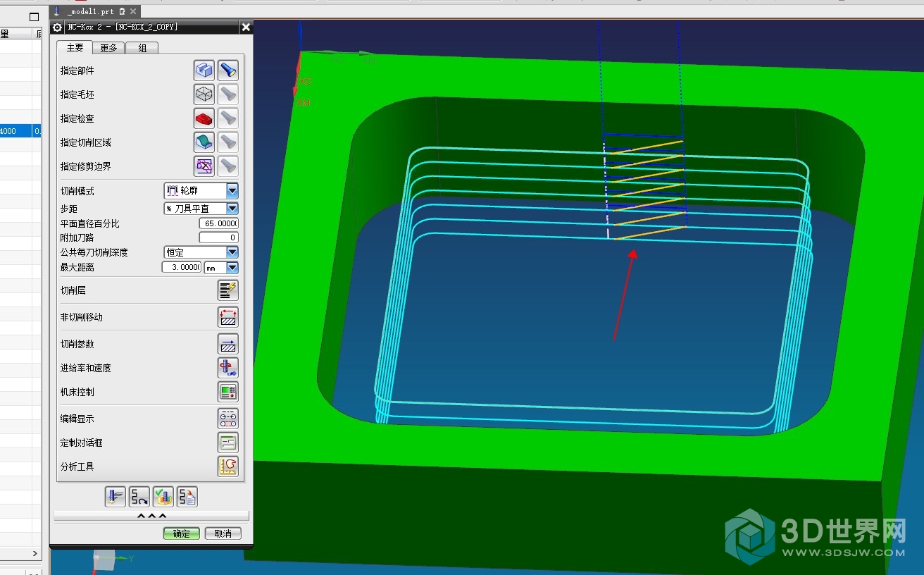Switch to the 组 tab

pos(142,48)
